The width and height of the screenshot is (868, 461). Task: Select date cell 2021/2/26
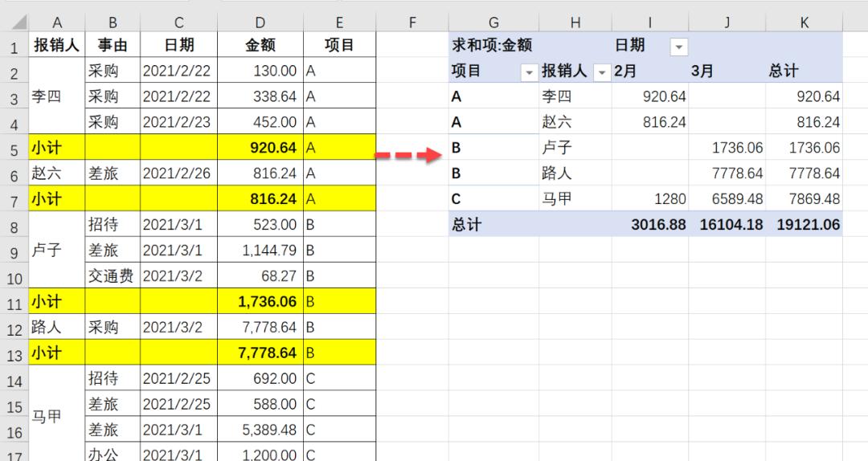pyautogui.click(x=178, y=173)
